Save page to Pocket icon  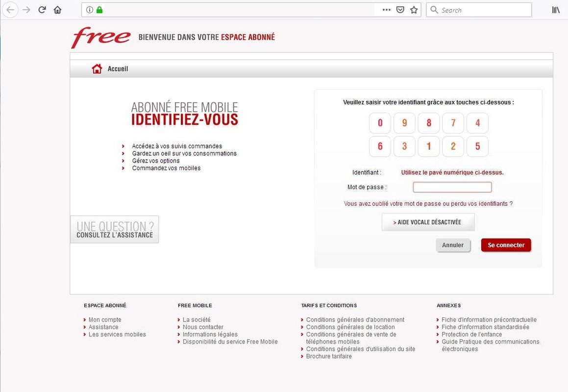[x=400, y=10]
